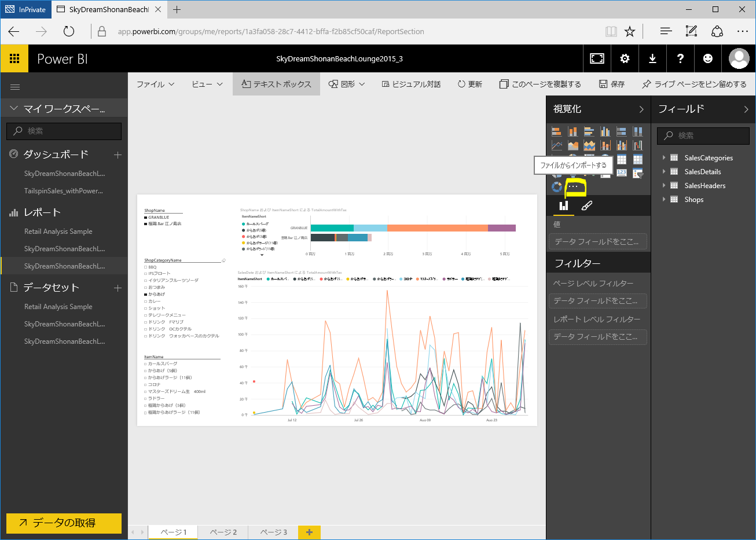Switch to ページ 3 tab
Image resolution: width=756 pixels, height=540 pixels.
pyautogui.click(x=274, y=532)
